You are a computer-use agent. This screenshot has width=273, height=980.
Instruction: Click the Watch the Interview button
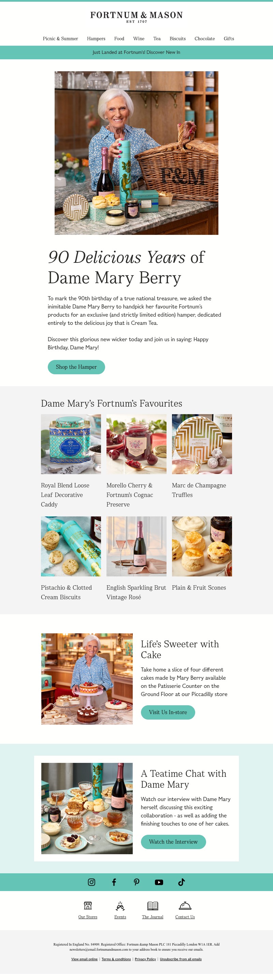[173, 842]
